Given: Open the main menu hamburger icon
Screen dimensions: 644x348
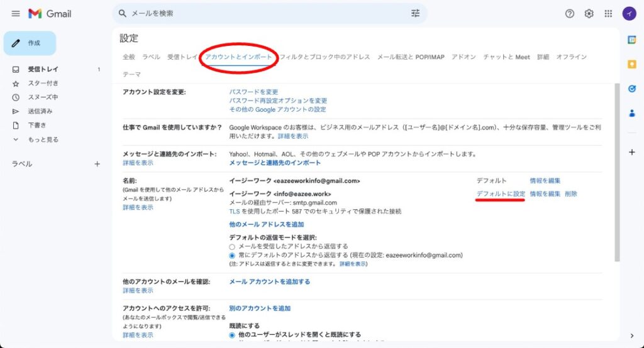Looking at the screenshot, I should (x=16, y=14).
